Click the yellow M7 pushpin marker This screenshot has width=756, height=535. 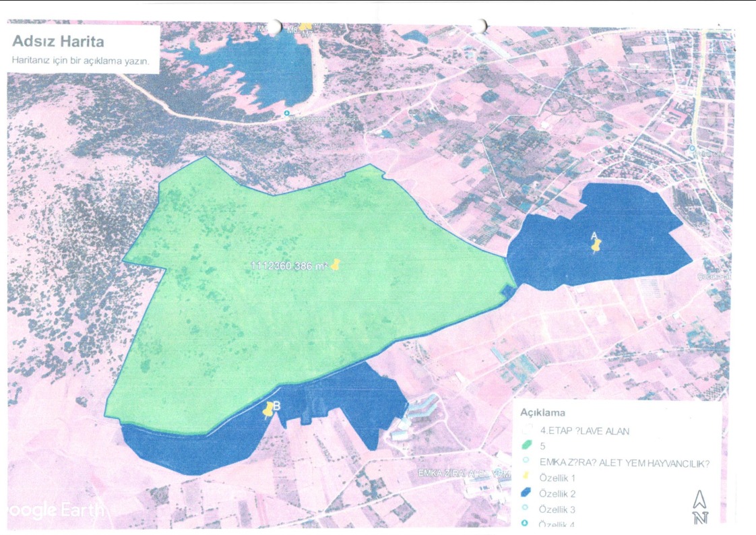pyautogui.click(x=305, y=27)
